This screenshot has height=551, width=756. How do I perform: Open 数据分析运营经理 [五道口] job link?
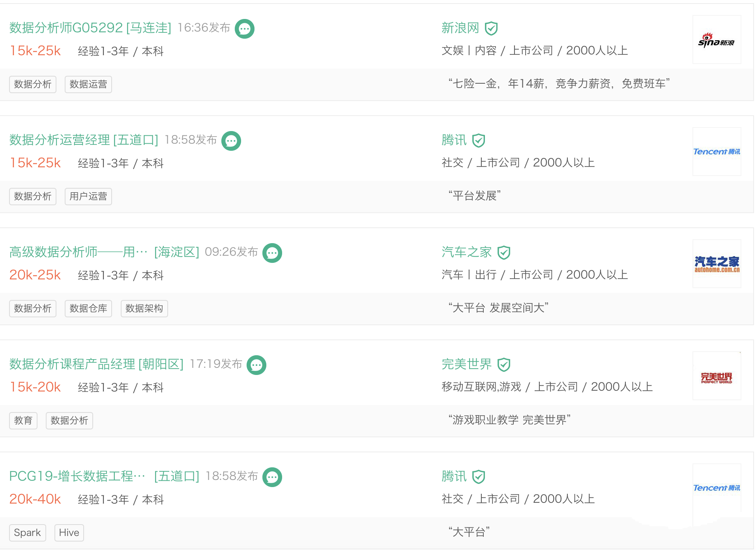coord(84,140)
